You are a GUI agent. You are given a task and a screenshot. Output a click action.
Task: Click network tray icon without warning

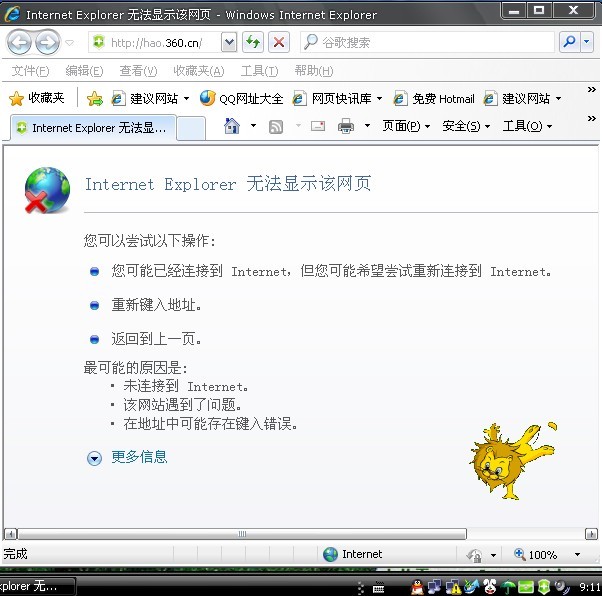click(x=435, y=586)
